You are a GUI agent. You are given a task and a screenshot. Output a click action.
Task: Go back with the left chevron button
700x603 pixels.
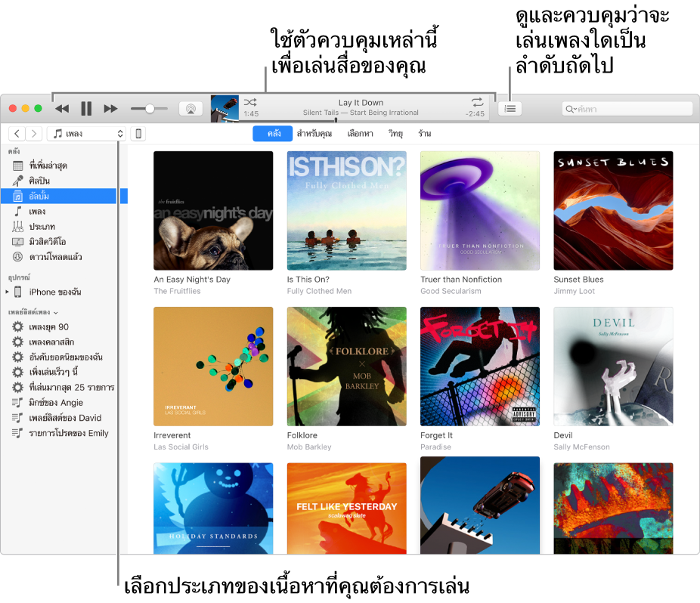[17, 134]
